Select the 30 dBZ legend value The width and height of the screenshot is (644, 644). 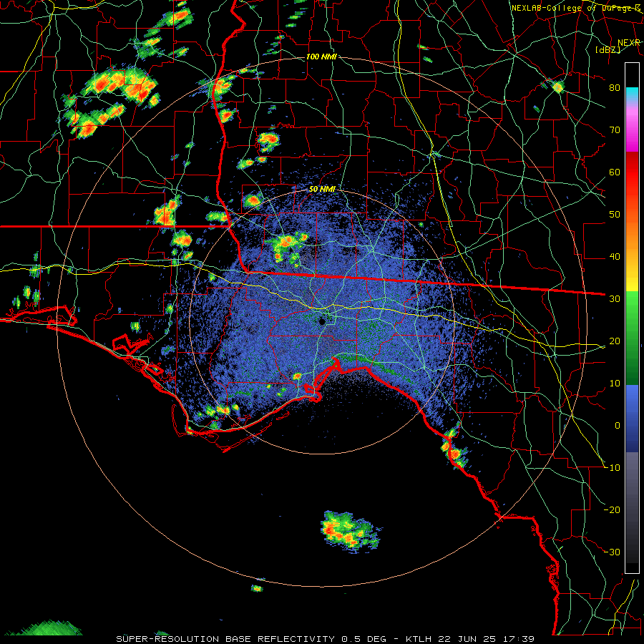(x=615, y=299)
